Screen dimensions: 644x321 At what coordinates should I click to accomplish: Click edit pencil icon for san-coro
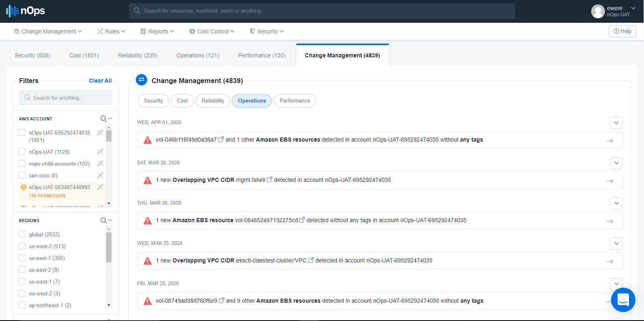coord(100,175)
